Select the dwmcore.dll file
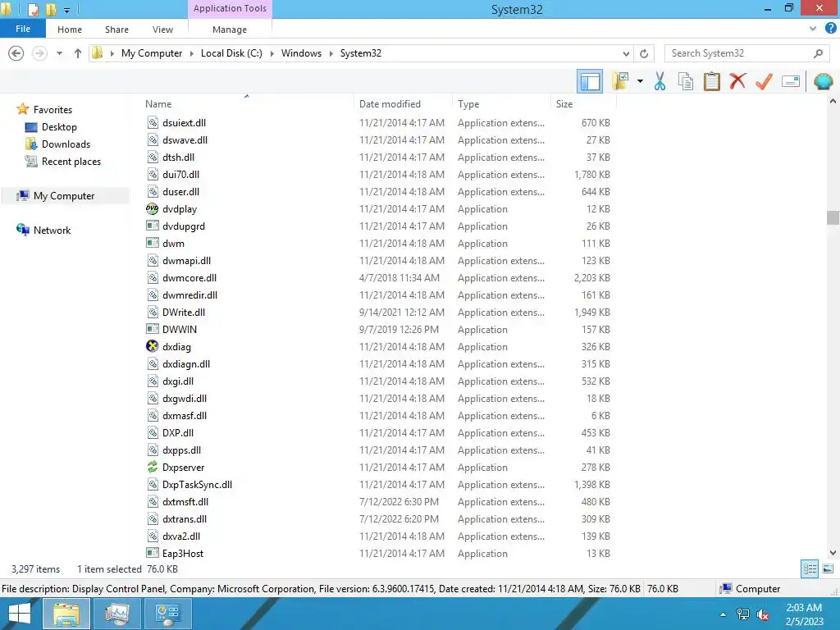Screen dimensions: 840x630 click(189, 277)
